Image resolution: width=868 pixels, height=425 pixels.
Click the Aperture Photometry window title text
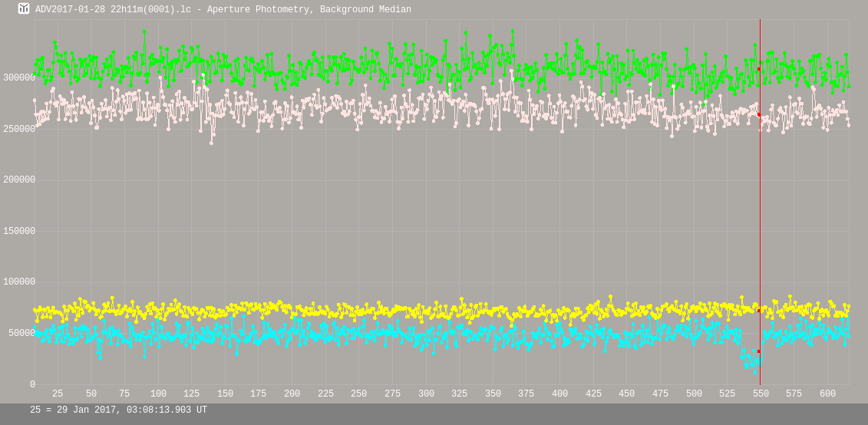click(223, 10)
